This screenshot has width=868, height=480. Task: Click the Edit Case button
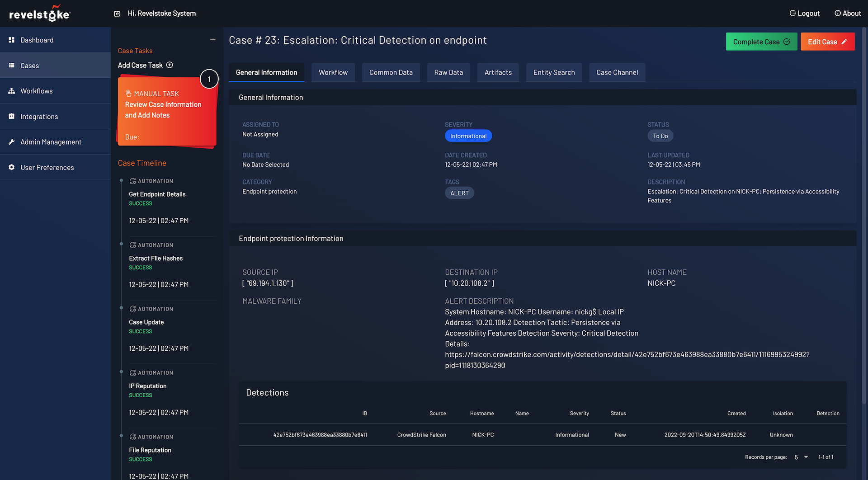click(x=827, y=42)
